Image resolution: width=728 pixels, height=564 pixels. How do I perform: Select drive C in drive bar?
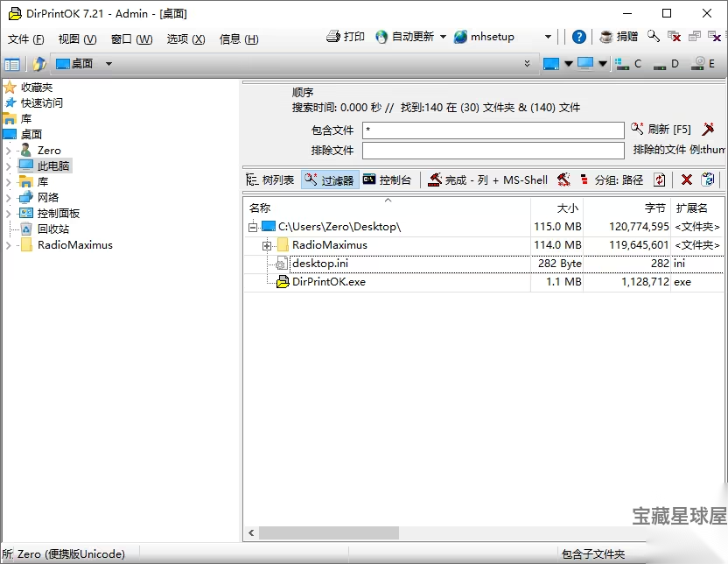[x=628, y=64]
